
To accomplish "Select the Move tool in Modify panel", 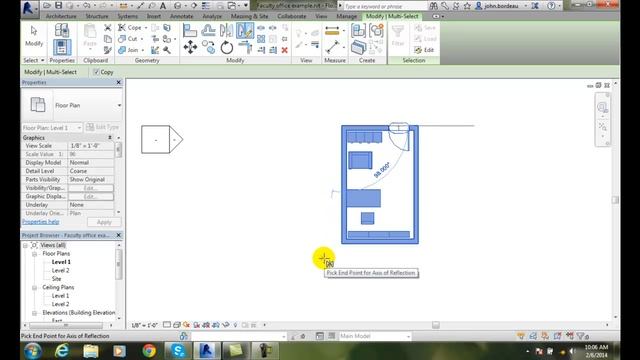I will pyautogui.click(x=190, y=47).
